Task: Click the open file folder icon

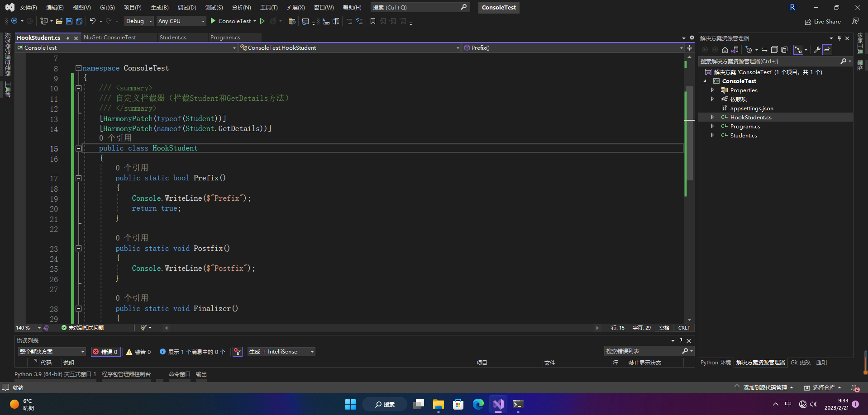Action: click(x=59, y=21)
